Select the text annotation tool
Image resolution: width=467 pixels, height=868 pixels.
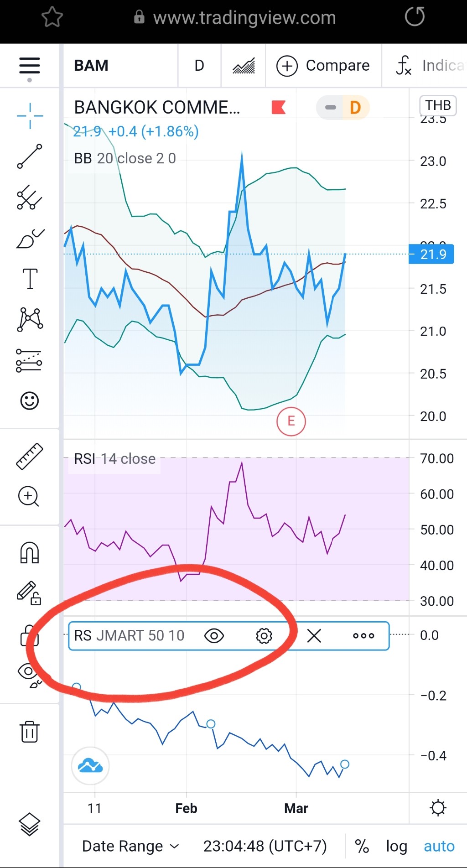30,279
